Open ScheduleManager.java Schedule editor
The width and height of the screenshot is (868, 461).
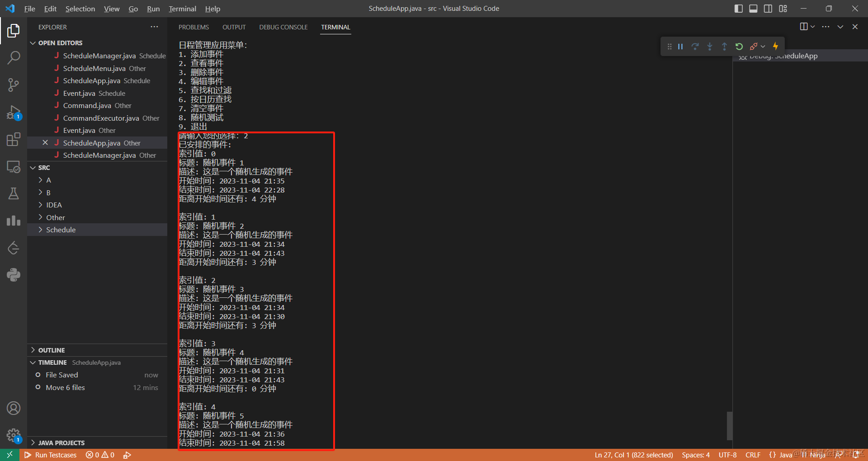[97, 56]
